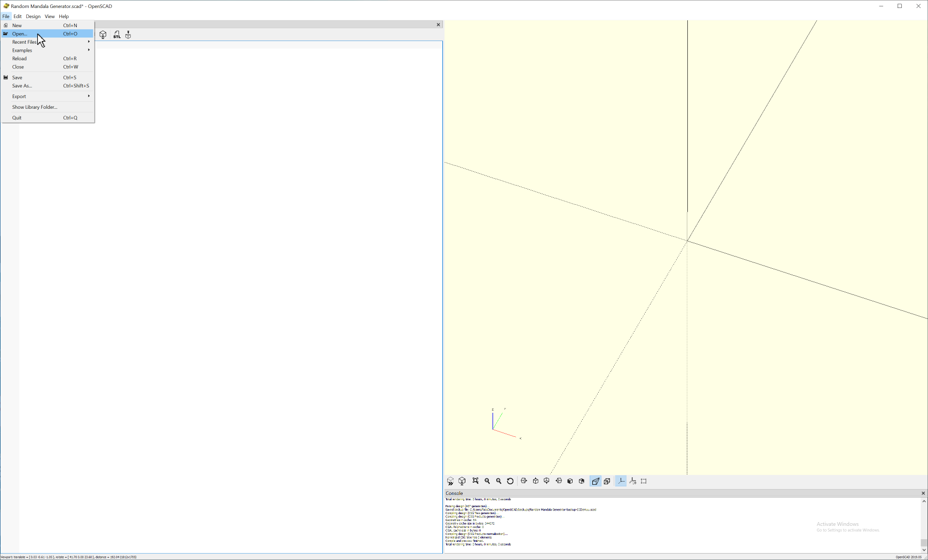Close the Console panel with its X
Image resolution: width=928 pixels, height=560 pixels.
[923, 493]
